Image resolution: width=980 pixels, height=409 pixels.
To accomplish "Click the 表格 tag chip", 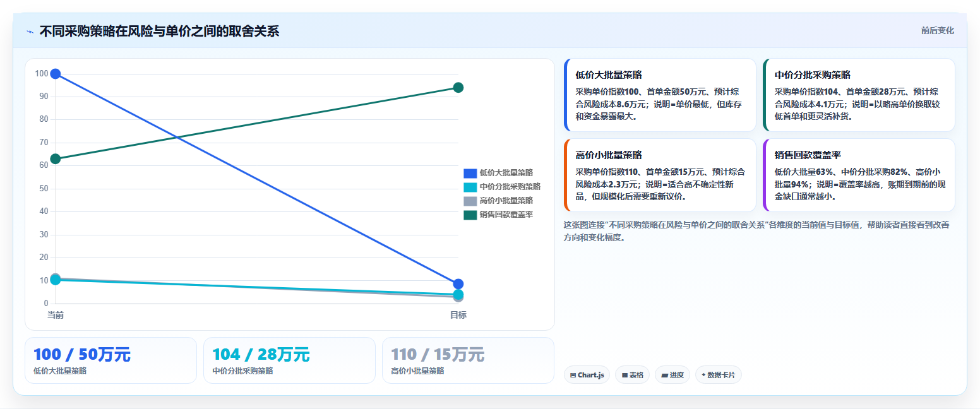I will click(632, 375).
